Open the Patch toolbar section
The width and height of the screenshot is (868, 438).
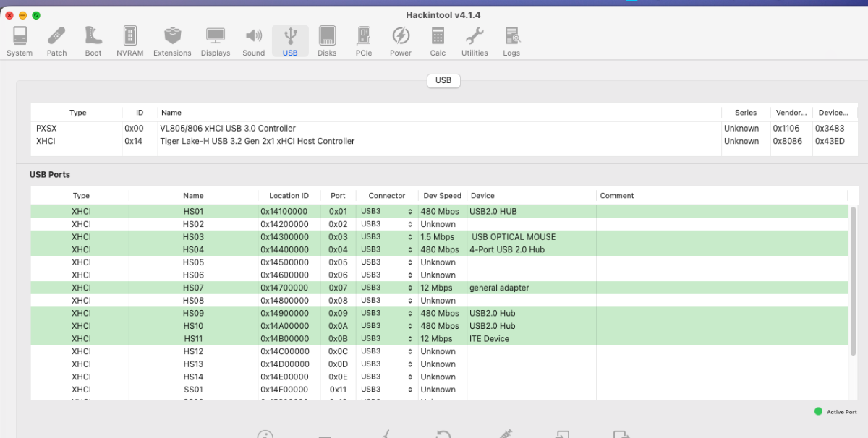(x=56, y=42)
